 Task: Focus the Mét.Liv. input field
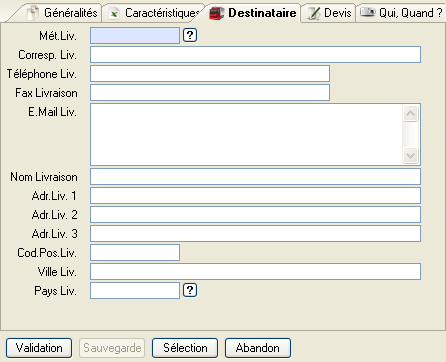pyautogui.click(x=135, y=35)
